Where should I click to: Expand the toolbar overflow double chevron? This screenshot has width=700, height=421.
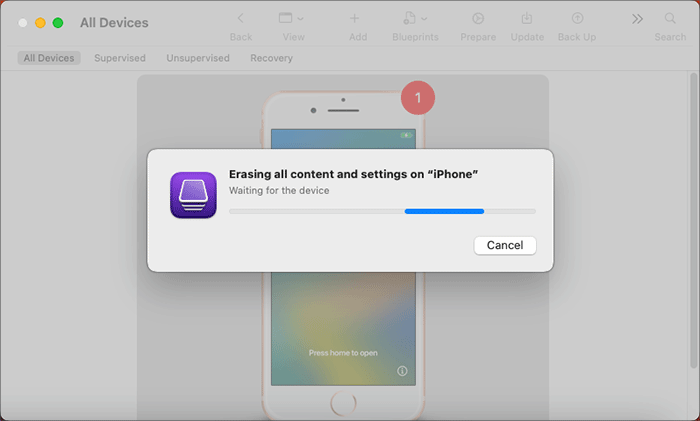point(637,19)
